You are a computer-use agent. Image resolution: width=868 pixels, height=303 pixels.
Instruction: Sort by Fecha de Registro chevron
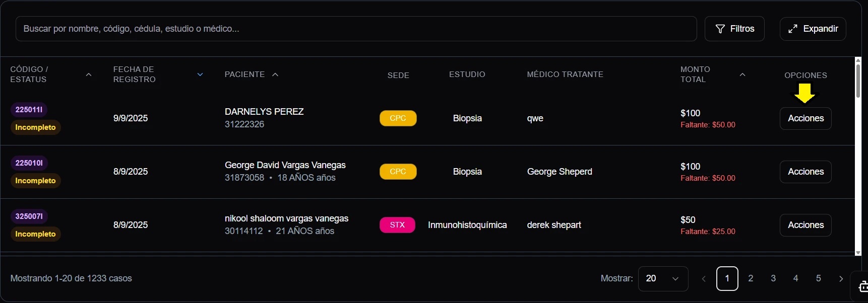tap(200, 74)
